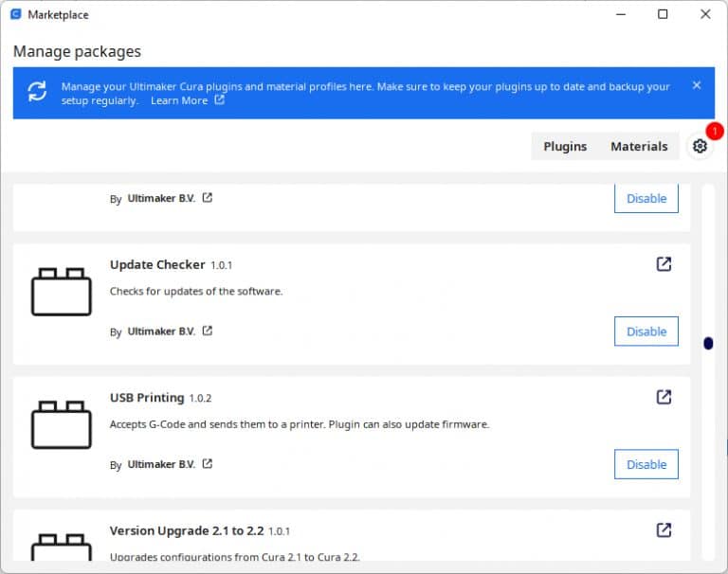728x574 pixels.
Task: Click Learn More link in banner
Action: click(x=179, y=100)
